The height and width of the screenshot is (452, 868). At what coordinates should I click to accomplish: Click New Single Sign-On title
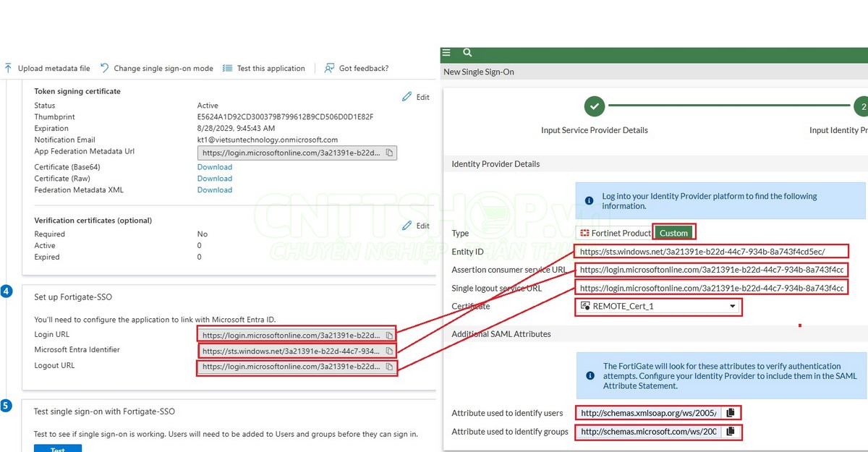[479, 72]
